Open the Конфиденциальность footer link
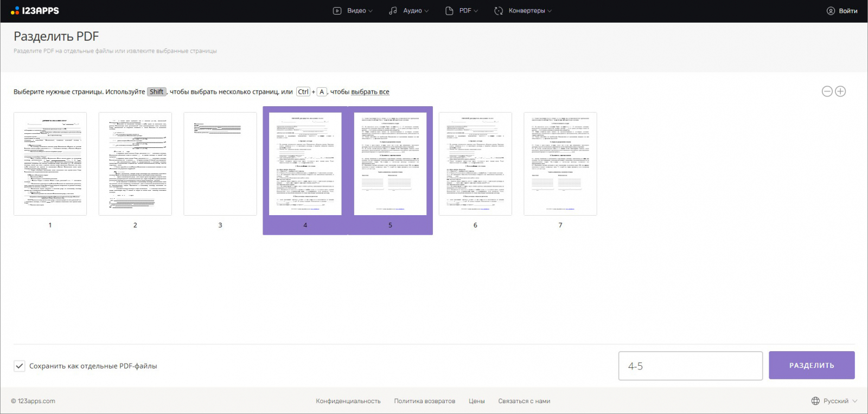868x414 pixels. pos(348,401)
